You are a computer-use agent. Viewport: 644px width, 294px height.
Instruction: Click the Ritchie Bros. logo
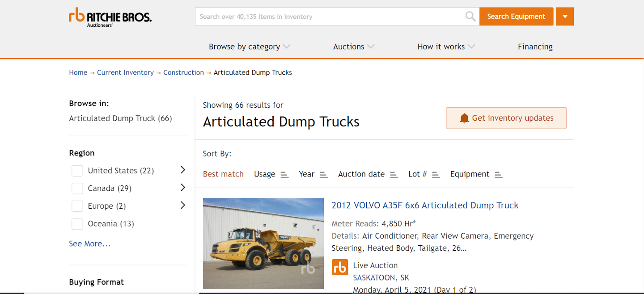click(x=110, y=17)
